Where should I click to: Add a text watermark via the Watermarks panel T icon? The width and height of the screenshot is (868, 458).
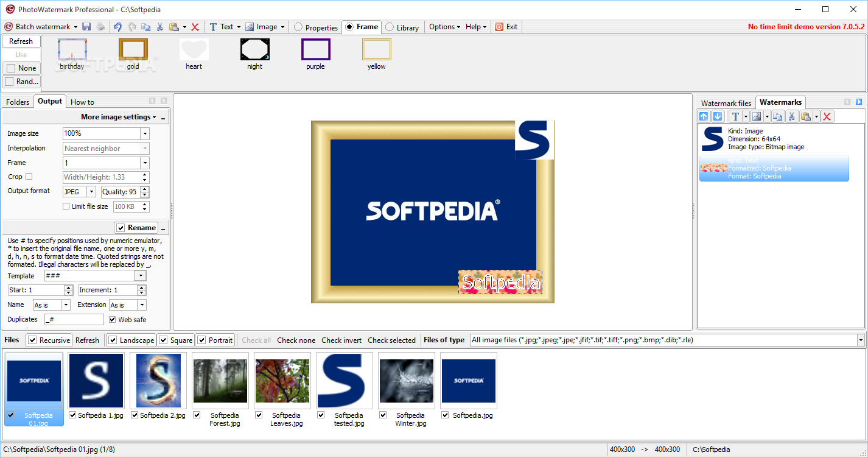pyautogui.click(x=735, y=116)
